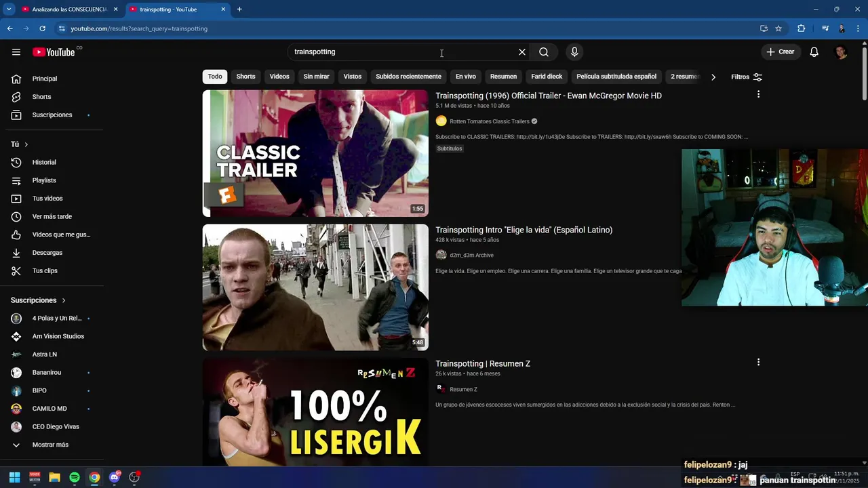Click the Crear button
The image size is (868, 488).
pyautogui.click(x=781, y=52)
